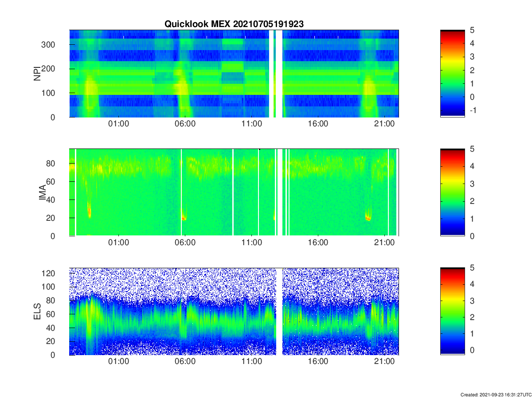Click the 11:00 time label under the ELS panel
Image resolution: width=532 pixels, height=399 pixels.
[251, 362]
